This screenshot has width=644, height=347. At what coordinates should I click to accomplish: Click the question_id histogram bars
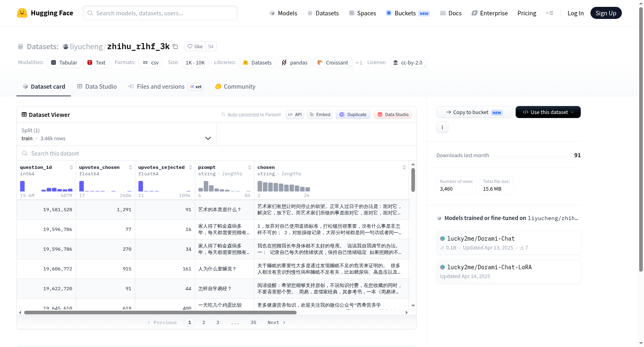point(46,186)
